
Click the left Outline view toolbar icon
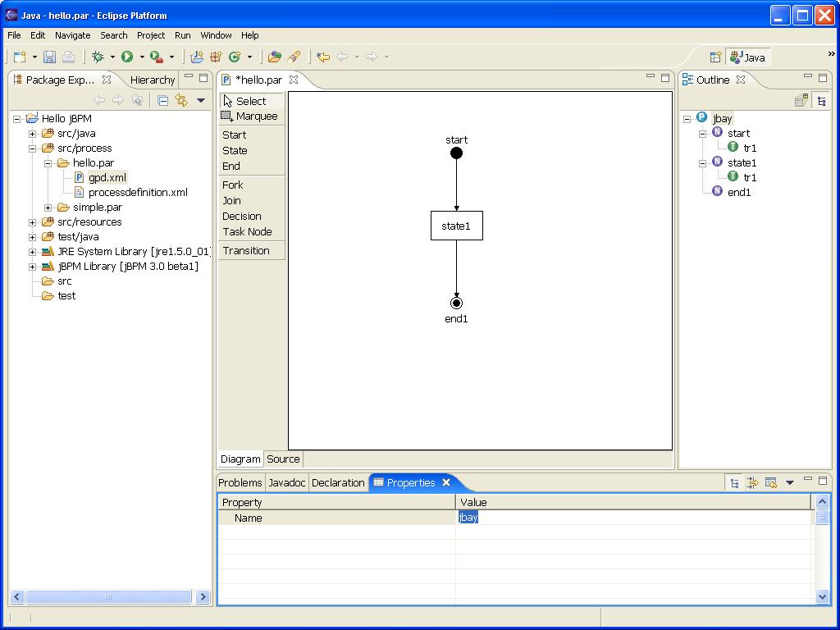(x=801, y=100)
